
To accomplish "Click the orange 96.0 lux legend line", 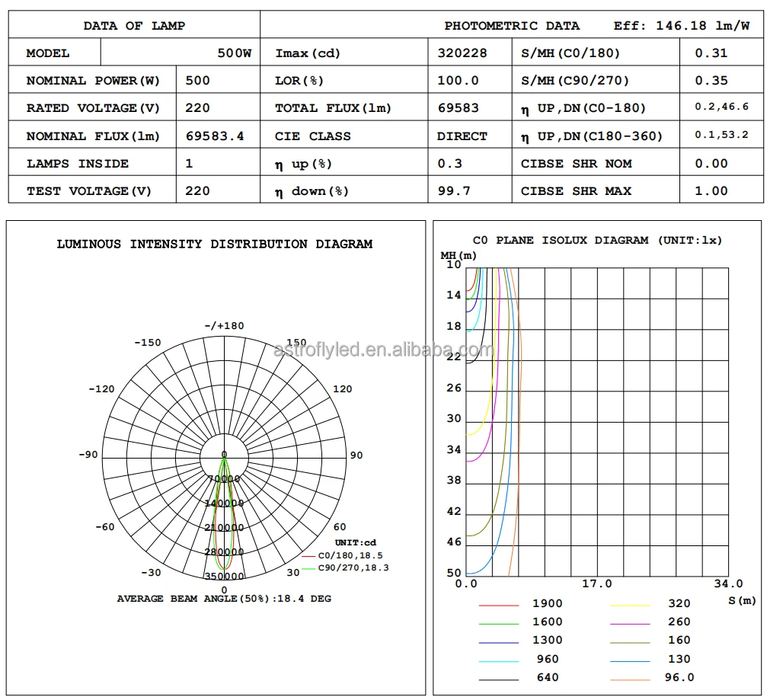I will [630, 679].
